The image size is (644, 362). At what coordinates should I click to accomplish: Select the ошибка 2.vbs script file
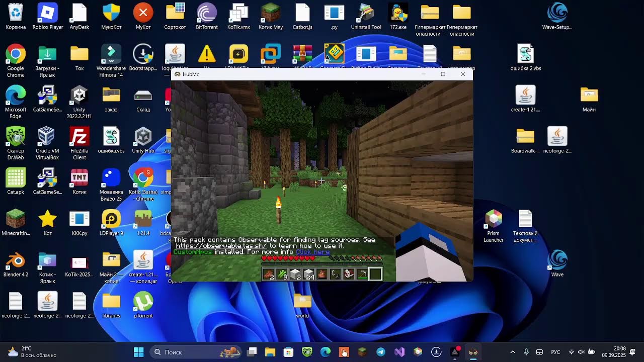526,58
